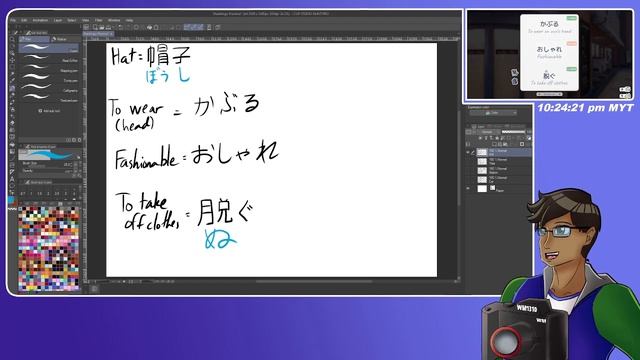
Task: Select the Text tool
Action: [x=12, y=178]
